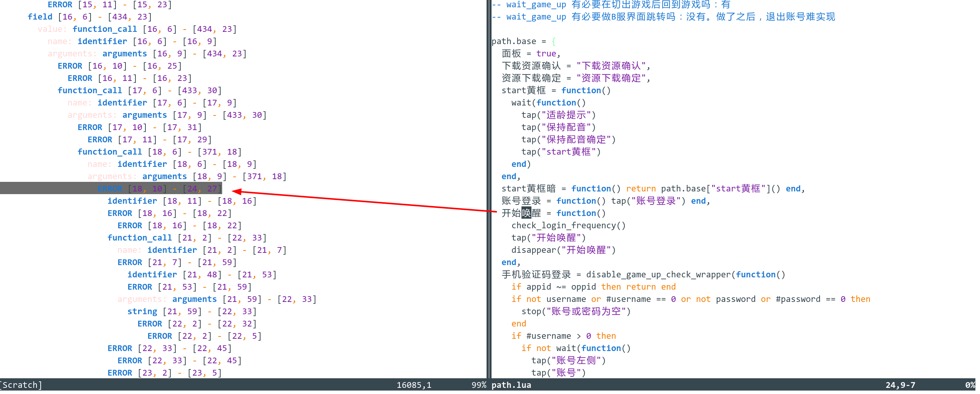Image resolution: width=980 pixels, height=394 pixels.
Task: Click the vertical split divider between Vim windows
Action: click(x=489, y=189)
